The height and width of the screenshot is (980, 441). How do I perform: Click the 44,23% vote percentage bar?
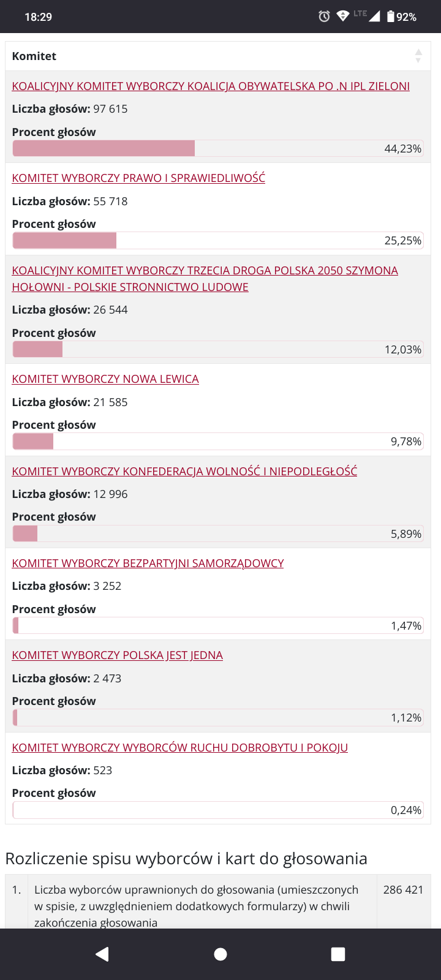click(x=217, y=148)
